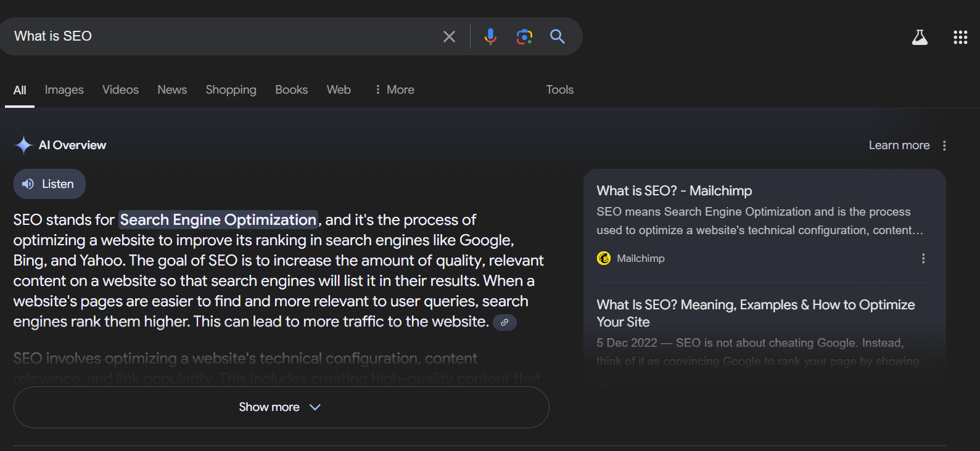This screenshot has width=980, height=451.
Task: Start voice search with microphone icon
Action: tap(490, 37)
